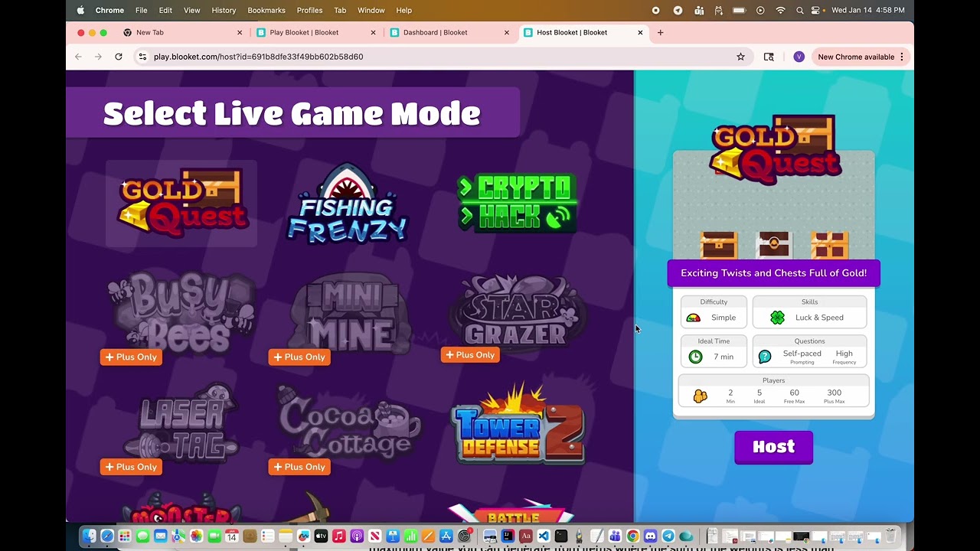
Task: Pick the Tower Defense 2 game mode
Action: (x=518, y=425)
